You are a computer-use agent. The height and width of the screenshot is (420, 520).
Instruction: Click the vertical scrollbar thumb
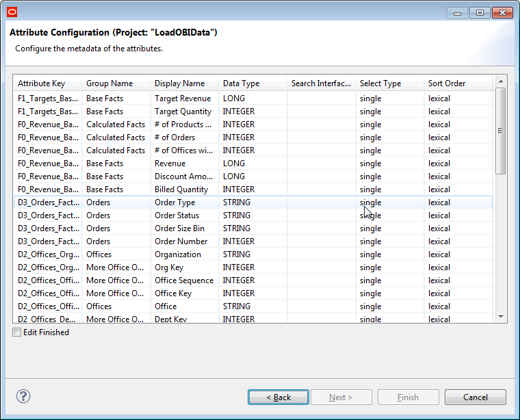click(501, 131)
